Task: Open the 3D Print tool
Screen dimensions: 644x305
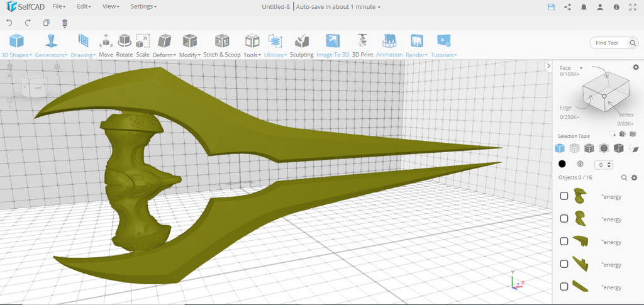Action: 362,45
